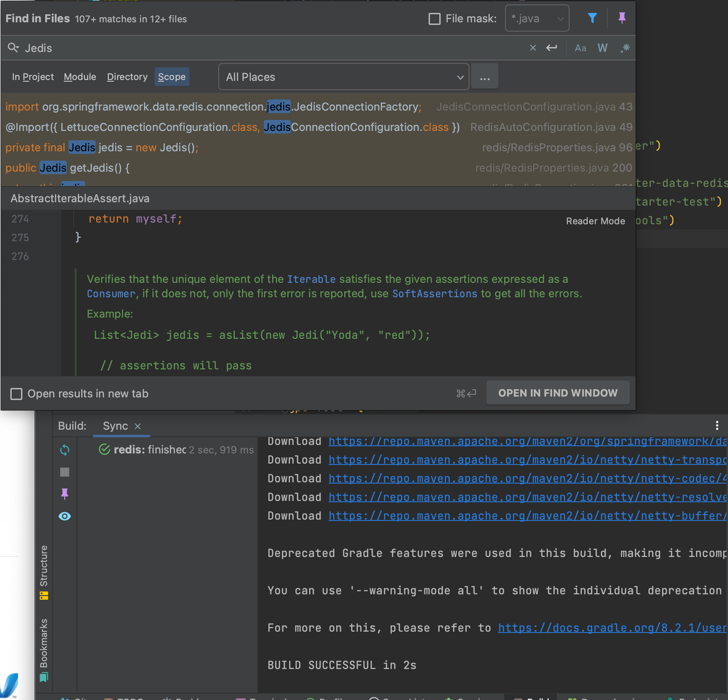Select the Directory scope tab
Viewport: 728px width, 700px height.
pos(127,77)
